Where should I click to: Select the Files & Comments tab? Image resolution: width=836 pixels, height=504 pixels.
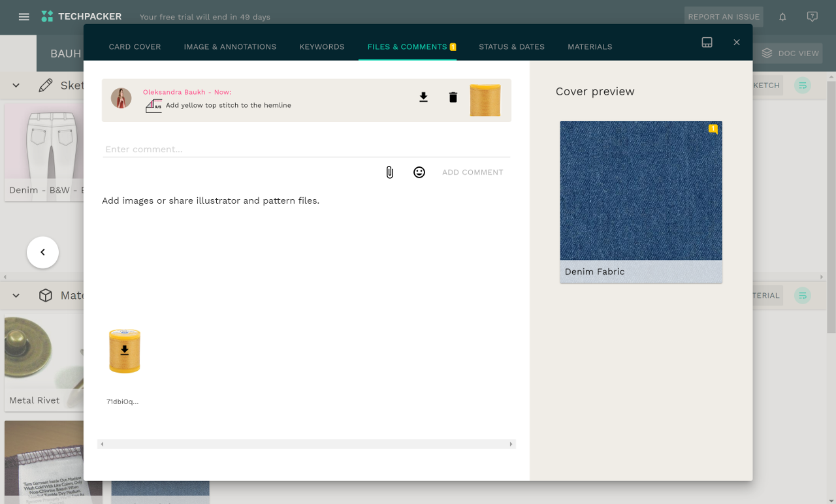(x=408, y=47)
